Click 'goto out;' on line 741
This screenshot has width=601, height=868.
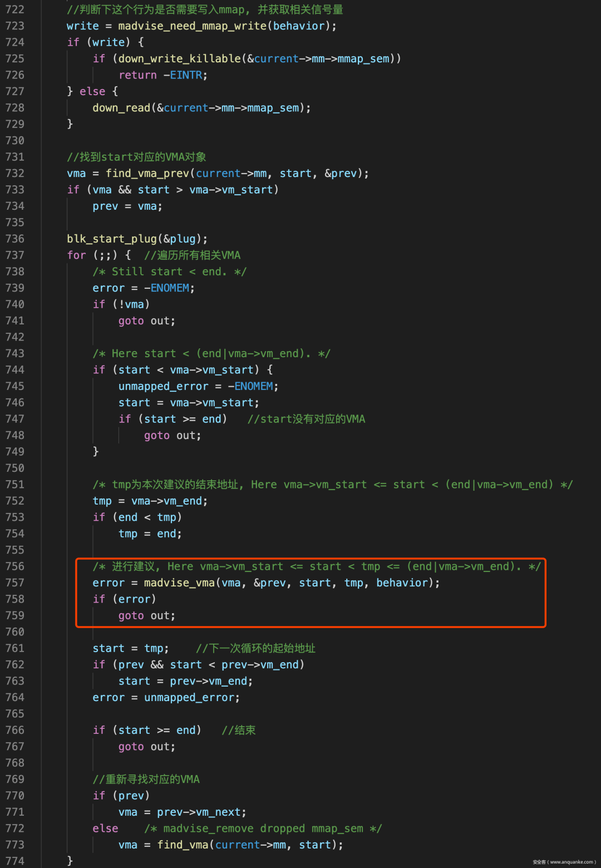click(147, 321)
